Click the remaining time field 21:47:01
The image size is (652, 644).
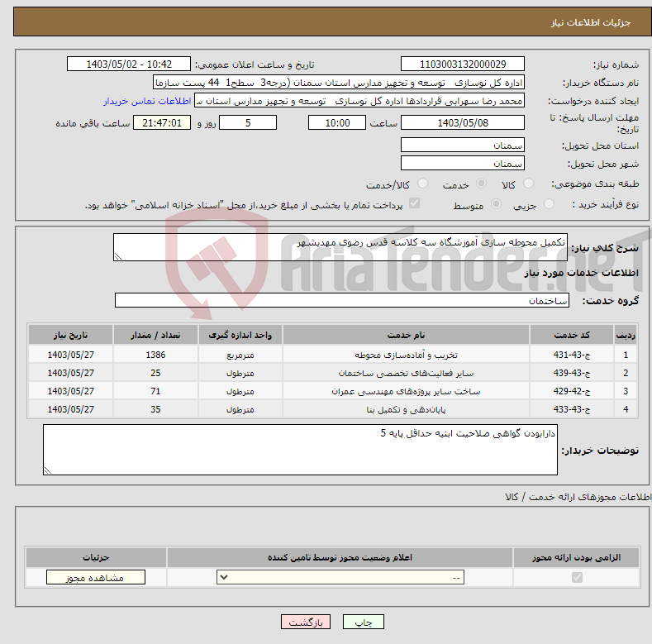162,122
